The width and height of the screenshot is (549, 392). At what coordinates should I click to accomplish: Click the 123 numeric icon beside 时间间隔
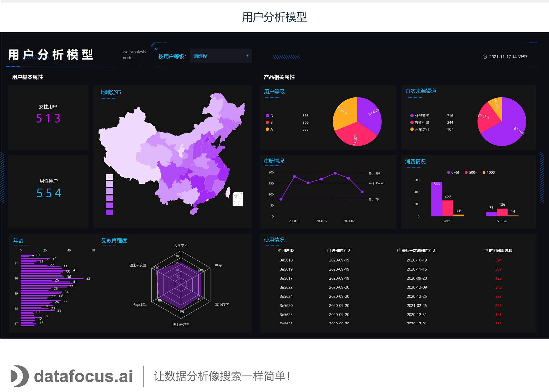(486, 250)
